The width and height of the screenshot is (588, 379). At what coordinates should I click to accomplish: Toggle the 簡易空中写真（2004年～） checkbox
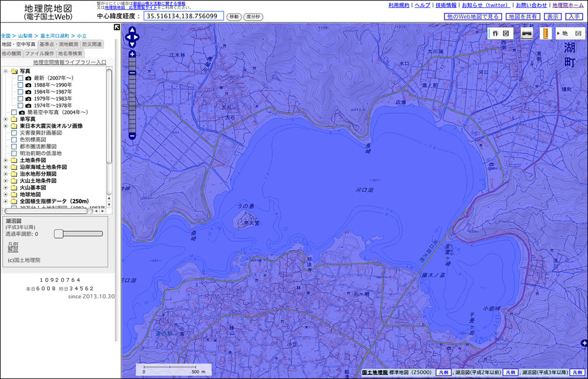[14, 112]
